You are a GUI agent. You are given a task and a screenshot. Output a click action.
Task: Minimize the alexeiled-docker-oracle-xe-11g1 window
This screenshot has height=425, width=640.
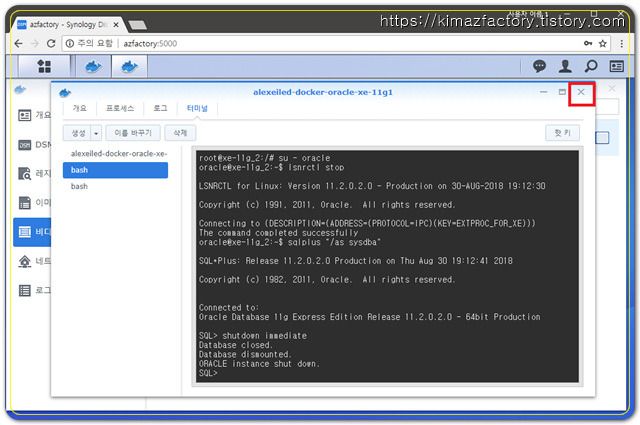click(543, 92)
